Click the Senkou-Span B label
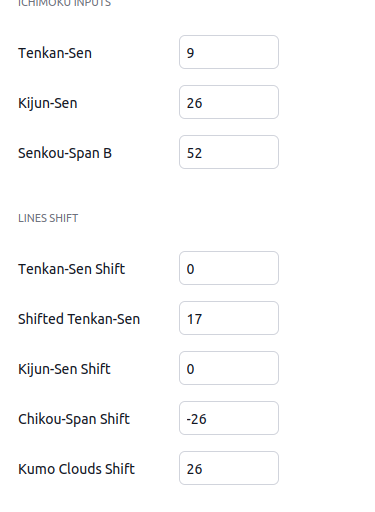The image size is (375, 512). [65, 153]
